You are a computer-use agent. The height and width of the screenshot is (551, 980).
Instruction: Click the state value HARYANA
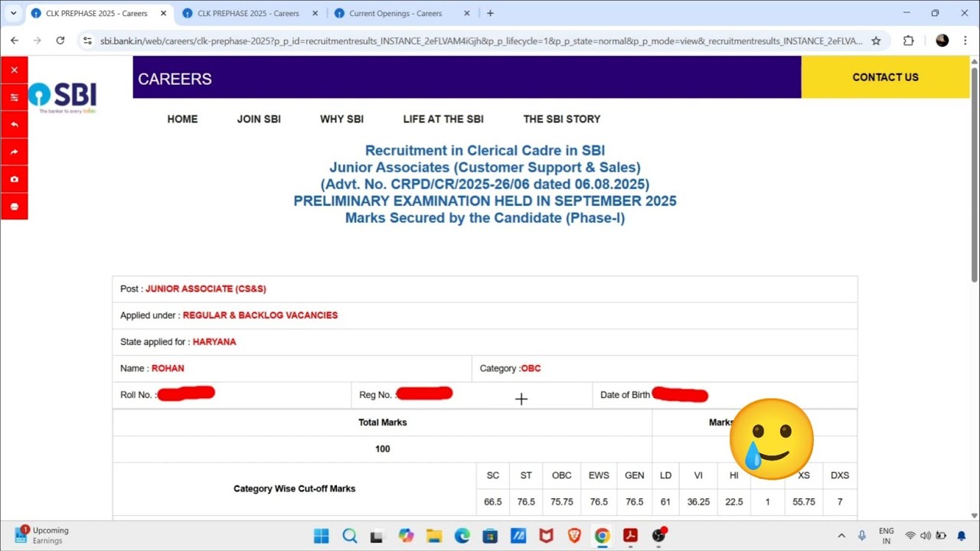(214, 342)
